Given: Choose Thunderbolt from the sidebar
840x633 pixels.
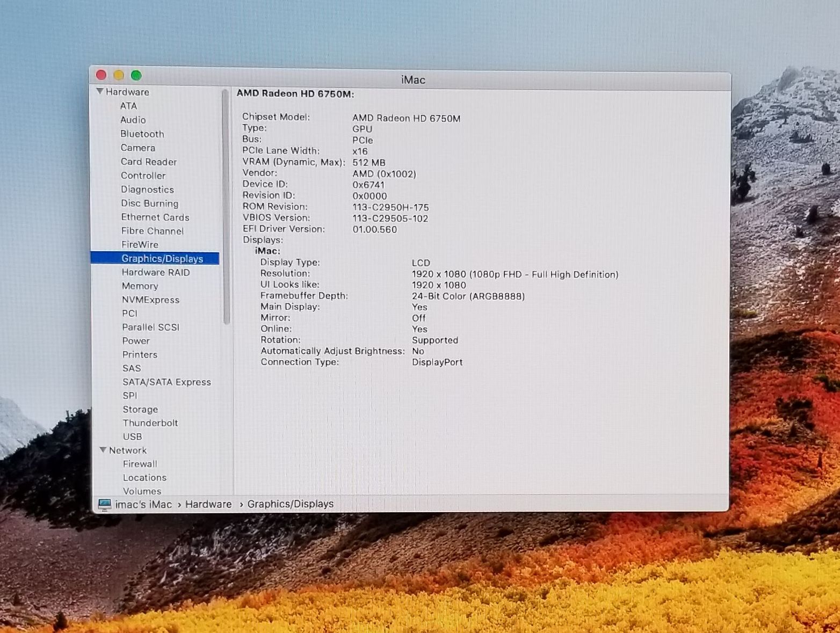Looking at the screenshot, I should (x=150, y=423).
